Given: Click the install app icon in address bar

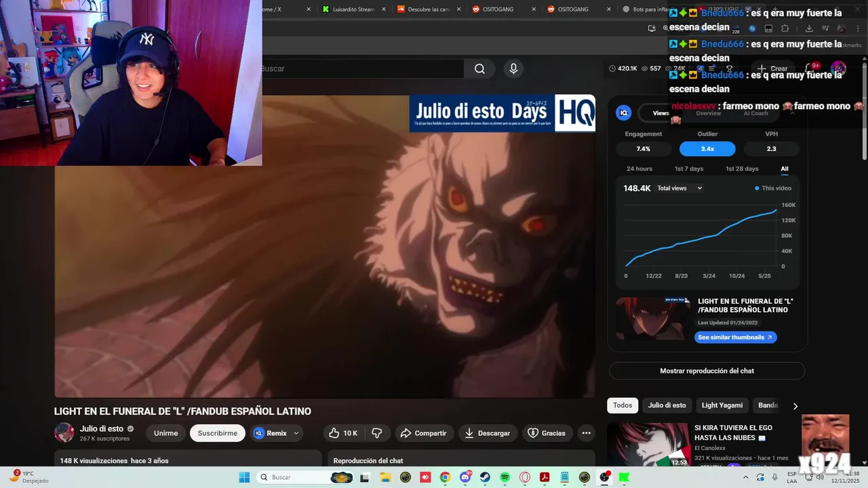Looking at the screenshot, I should pos(652,28).
